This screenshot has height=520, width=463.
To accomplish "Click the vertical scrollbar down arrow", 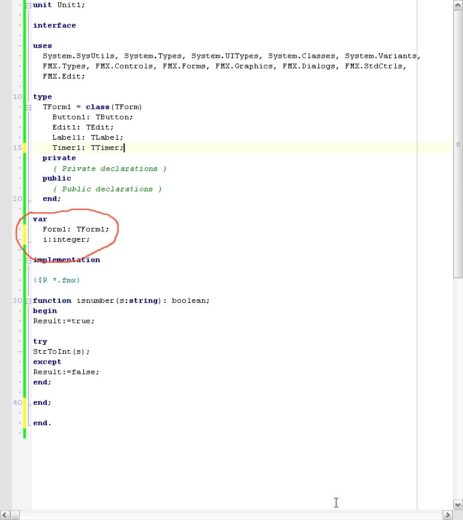I will coord(458,505).
